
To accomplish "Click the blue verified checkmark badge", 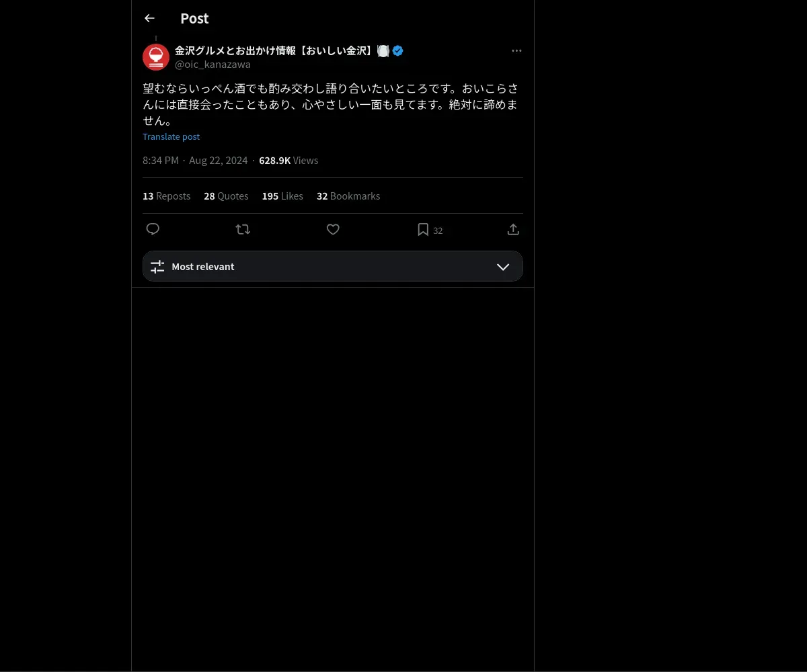I will (397, 50).
